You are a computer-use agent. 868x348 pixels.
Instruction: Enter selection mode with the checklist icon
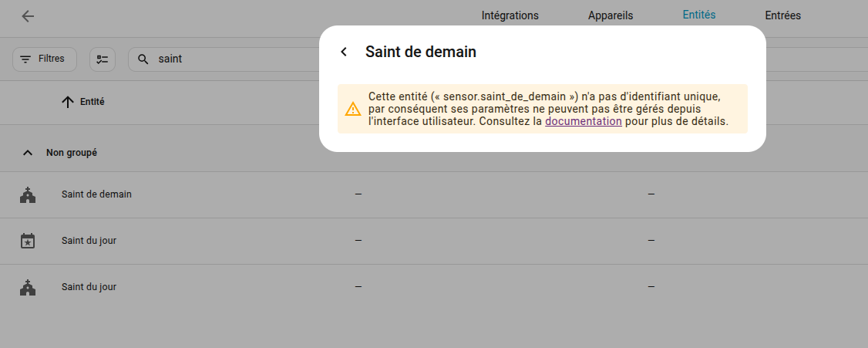point(103,59)
